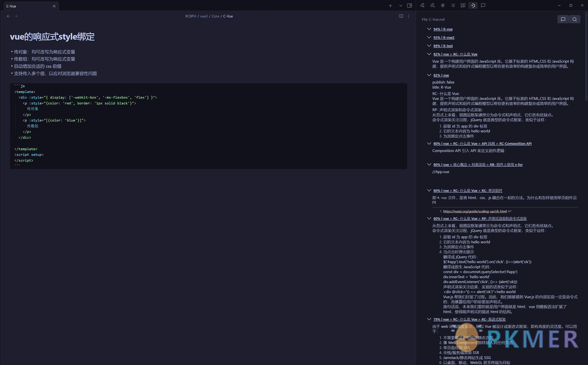The height and width of the screenshot is (365, 588).
Task: Open the RC- 单页组件 result link
Action: click(x=468, y=191)
